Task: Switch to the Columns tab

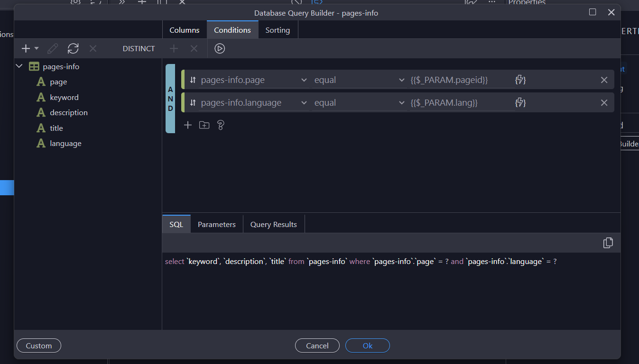Action: 184,30
